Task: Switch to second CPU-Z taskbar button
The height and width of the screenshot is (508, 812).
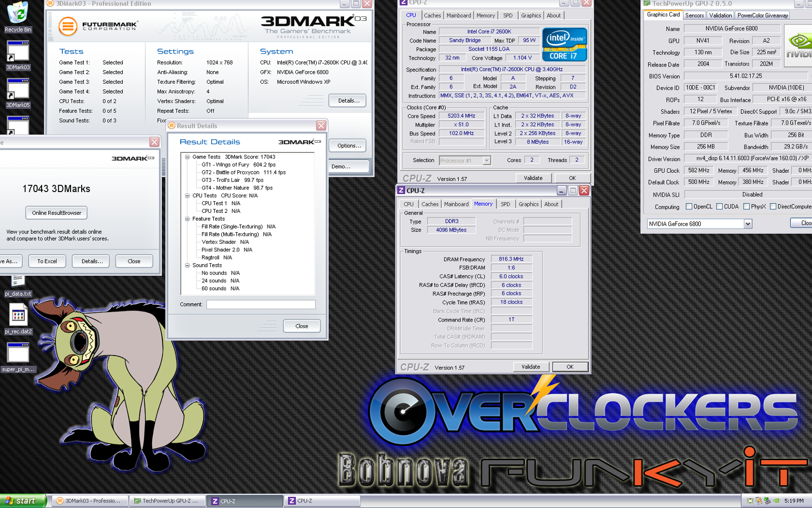Action: click(x=322, y=501)
